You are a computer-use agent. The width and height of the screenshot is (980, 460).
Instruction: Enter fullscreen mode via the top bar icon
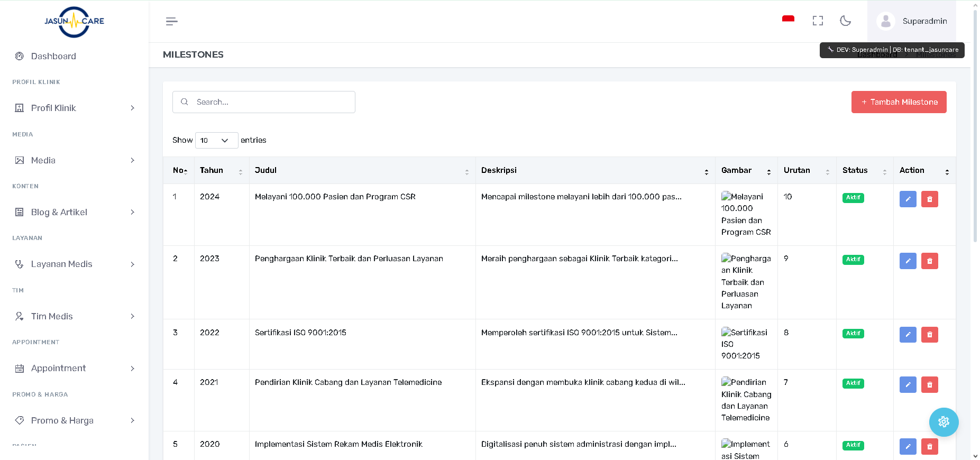pos(818,21)
